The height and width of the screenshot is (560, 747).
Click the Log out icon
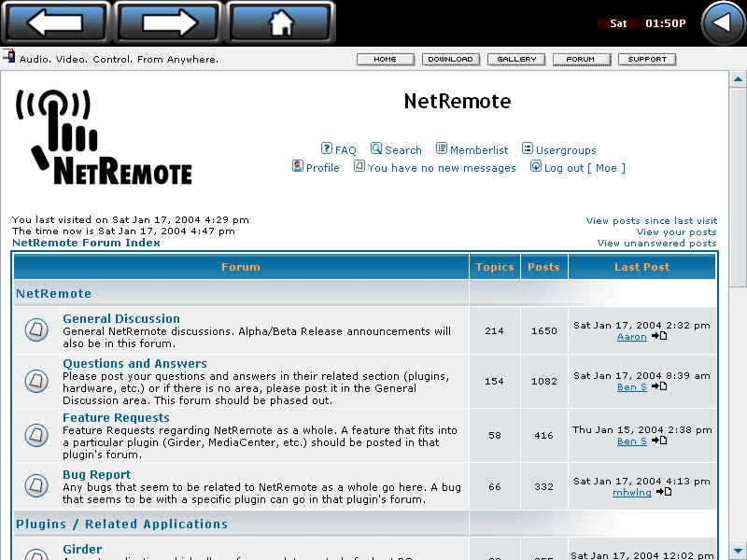(x=536, y=166)
